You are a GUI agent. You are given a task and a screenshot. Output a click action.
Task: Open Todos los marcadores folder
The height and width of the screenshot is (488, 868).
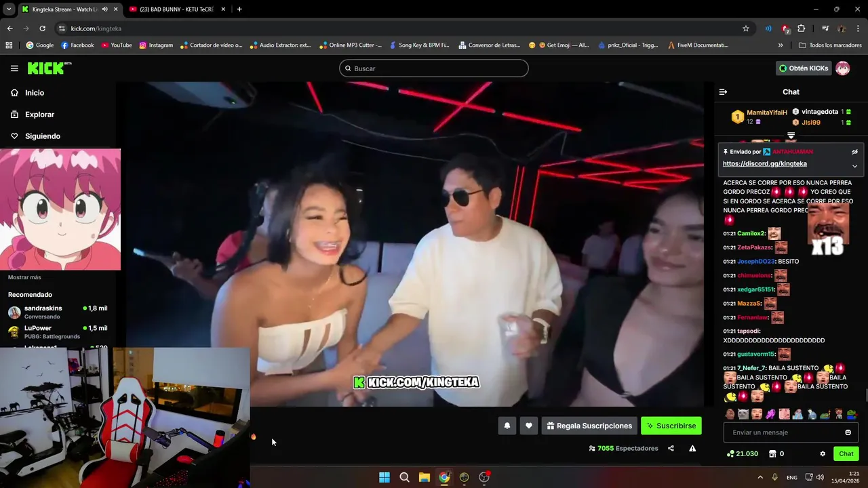[x=830, y=45]
